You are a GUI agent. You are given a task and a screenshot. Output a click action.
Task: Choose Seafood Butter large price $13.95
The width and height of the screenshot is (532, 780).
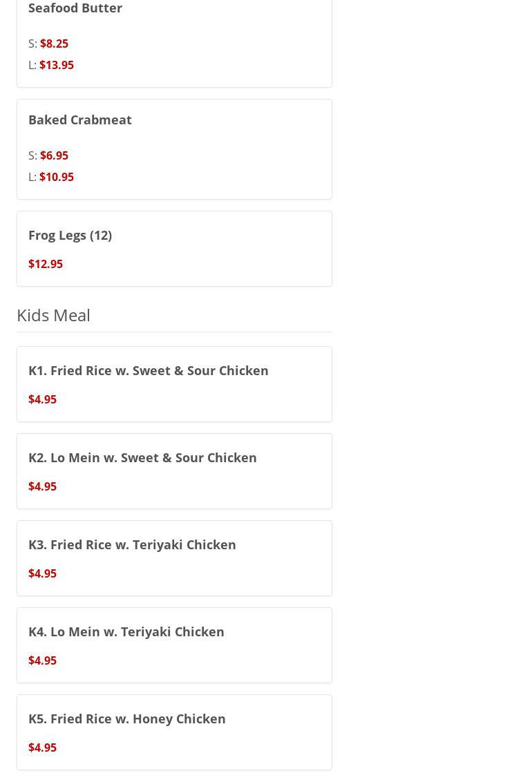click(57, 65)
